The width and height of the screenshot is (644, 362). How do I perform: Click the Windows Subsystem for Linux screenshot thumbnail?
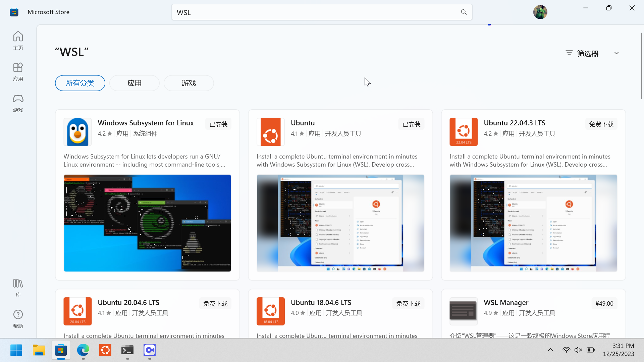point(147,223)
